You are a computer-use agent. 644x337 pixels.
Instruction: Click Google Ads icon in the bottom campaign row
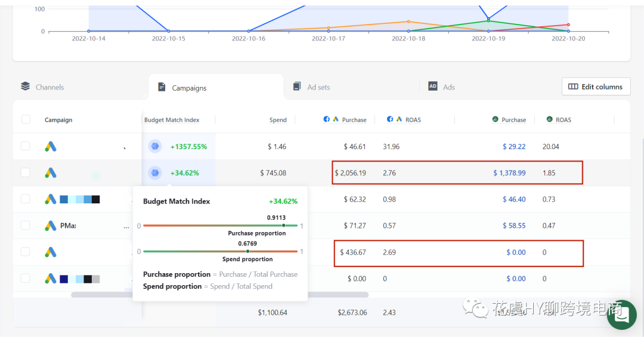tap(51, 279)
